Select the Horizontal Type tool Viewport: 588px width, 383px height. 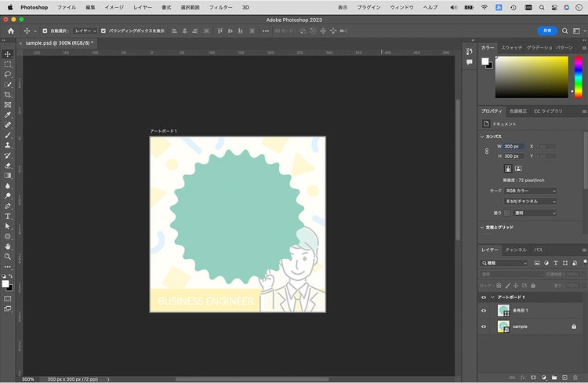pos(8,217)
